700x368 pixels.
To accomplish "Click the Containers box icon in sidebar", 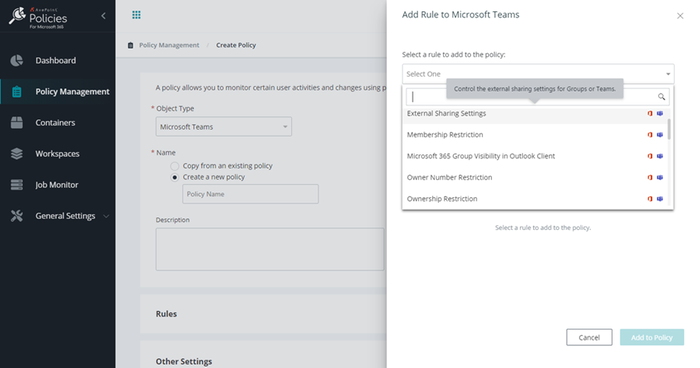I will click(x=17, y=122).
